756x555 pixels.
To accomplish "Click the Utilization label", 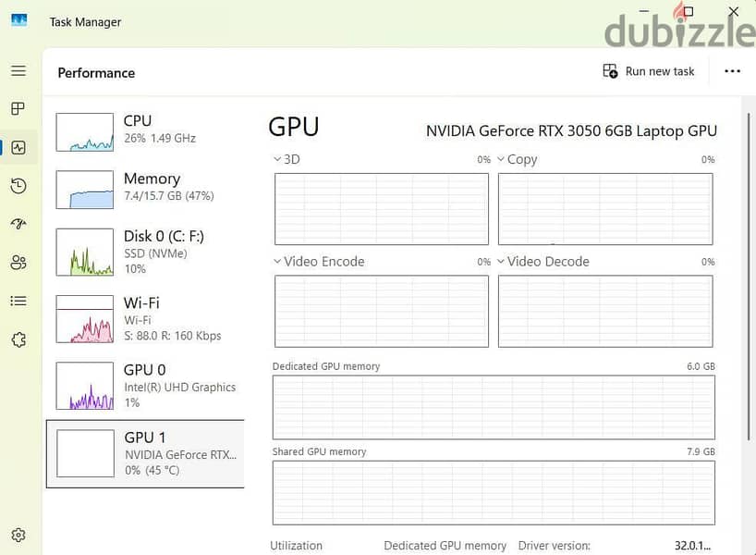I will [296, 546].
